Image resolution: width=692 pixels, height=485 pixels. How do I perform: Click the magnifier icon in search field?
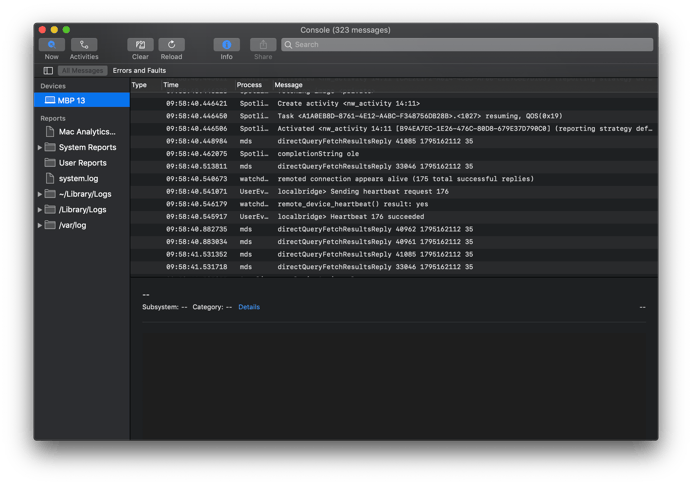(x=288, y=45)
